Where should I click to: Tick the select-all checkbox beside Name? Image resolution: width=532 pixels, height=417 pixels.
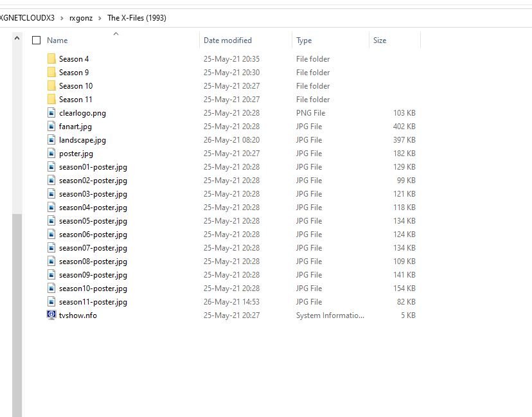(x=37, y=40)
